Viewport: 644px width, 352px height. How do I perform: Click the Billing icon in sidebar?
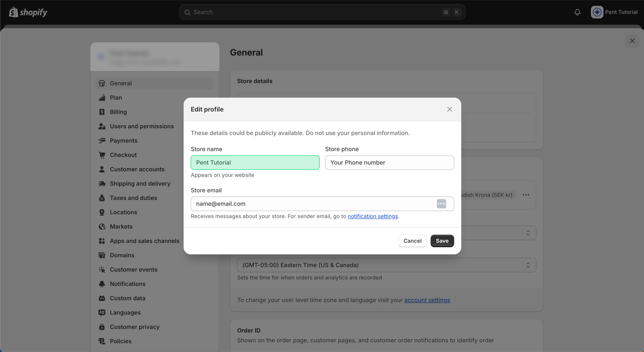[x=102, y=112]
